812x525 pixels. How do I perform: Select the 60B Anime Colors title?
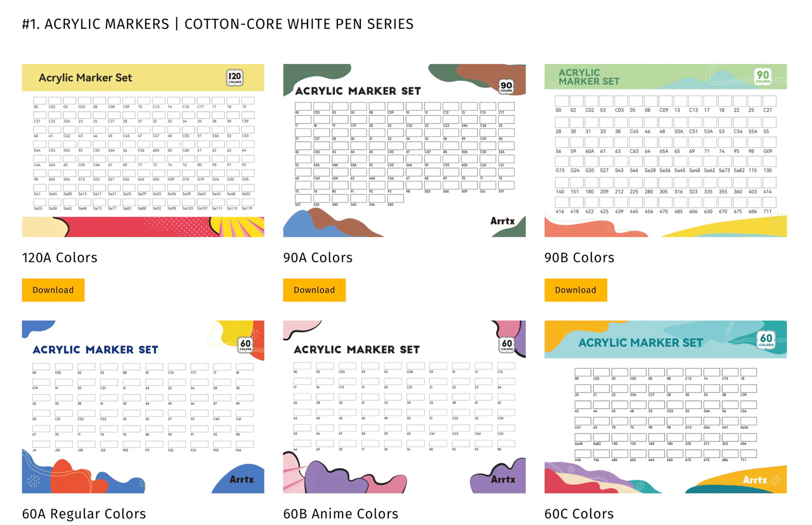pyautogui.click(x=341, y=514)
